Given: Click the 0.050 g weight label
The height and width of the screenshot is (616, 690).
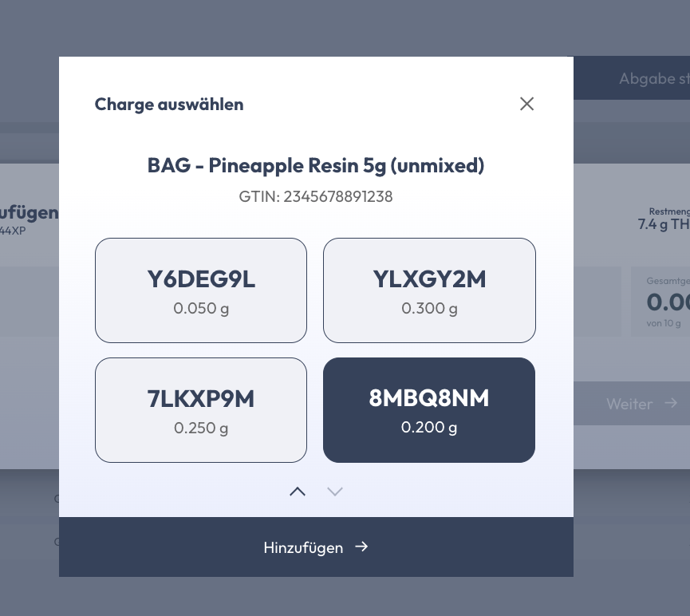Looking at the screenshot, I should click(x=201, y=308).
